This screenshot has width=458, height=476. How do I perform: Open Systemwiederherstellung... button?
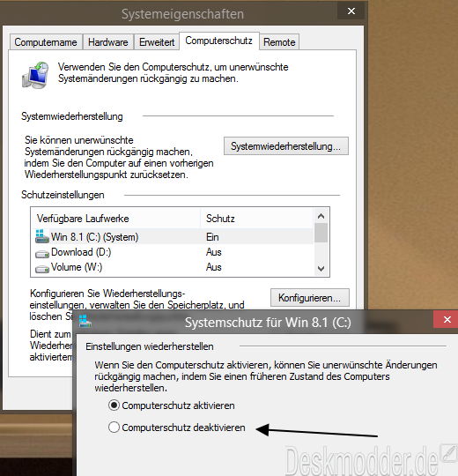click(286, 146)
